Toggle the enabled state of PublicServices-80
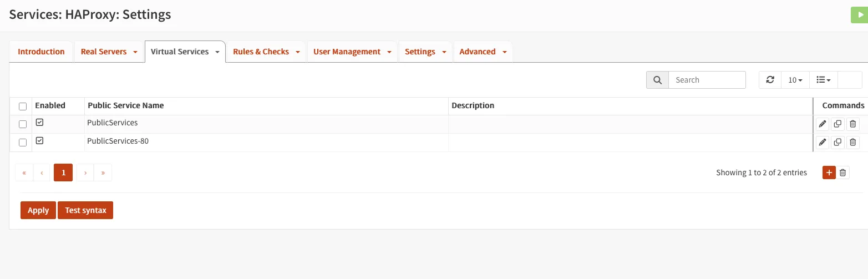The height and width of the screenshot is (279, 868). coord(39,141)
